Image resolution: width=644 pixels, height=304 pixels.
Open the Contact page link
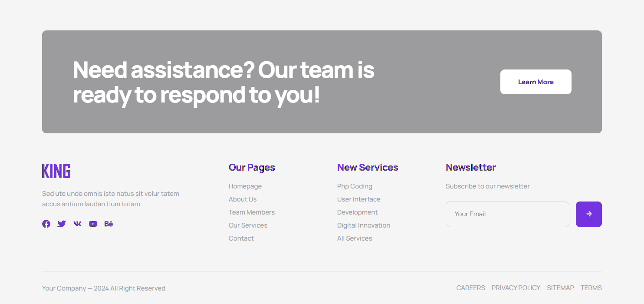(x=241, y=238)
